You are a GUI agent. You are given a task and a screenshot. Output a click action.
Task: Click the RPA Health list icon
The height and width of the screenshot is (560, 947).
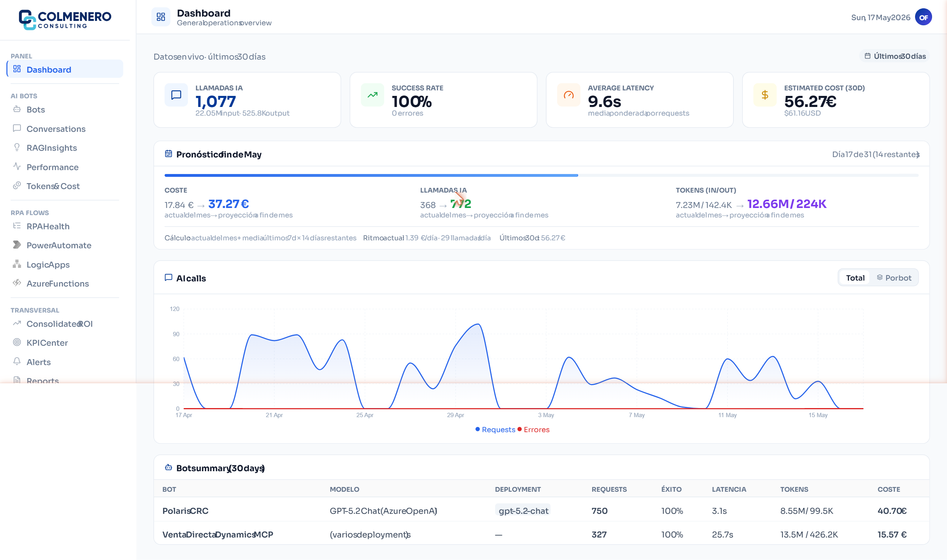tap(17, 226)
